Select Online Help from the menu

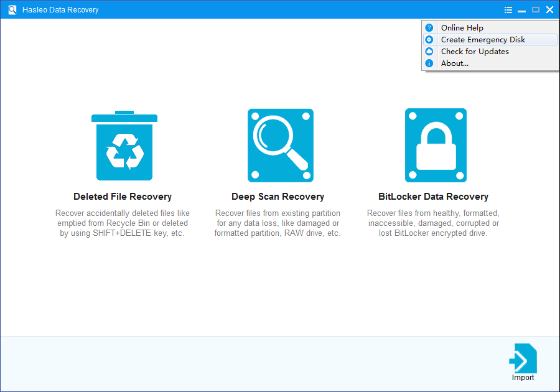(x=490, y=27)
